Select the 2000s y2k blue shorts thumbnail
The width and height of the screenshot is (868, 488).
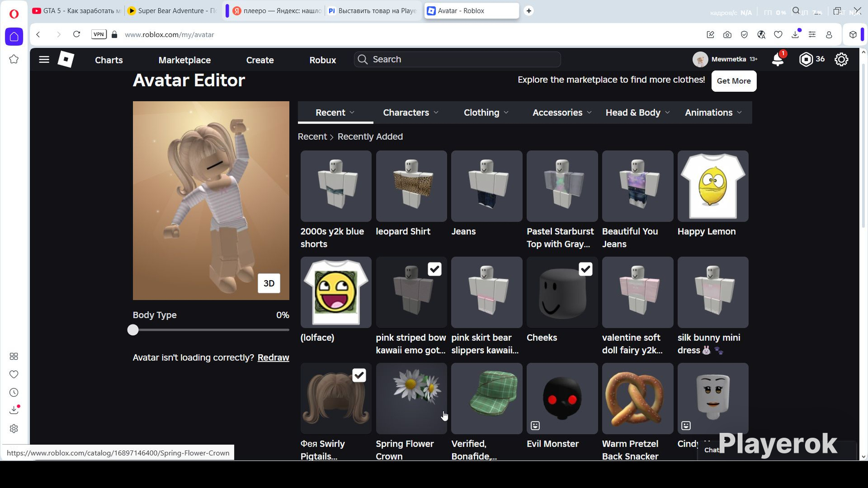pos(336,186)
